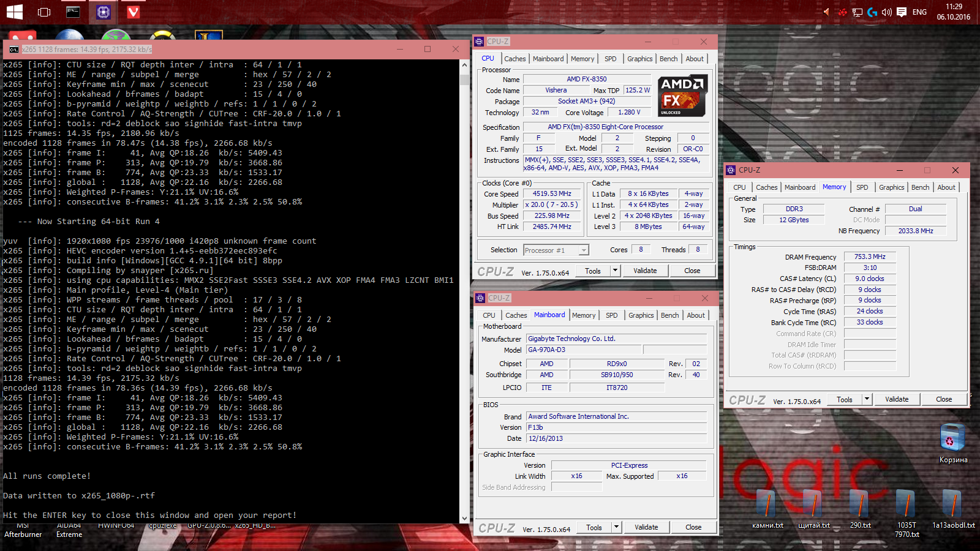Click the Package value Socket AM3+ (942)
This screenshot has height=551, width=980.
pos(586,101)
